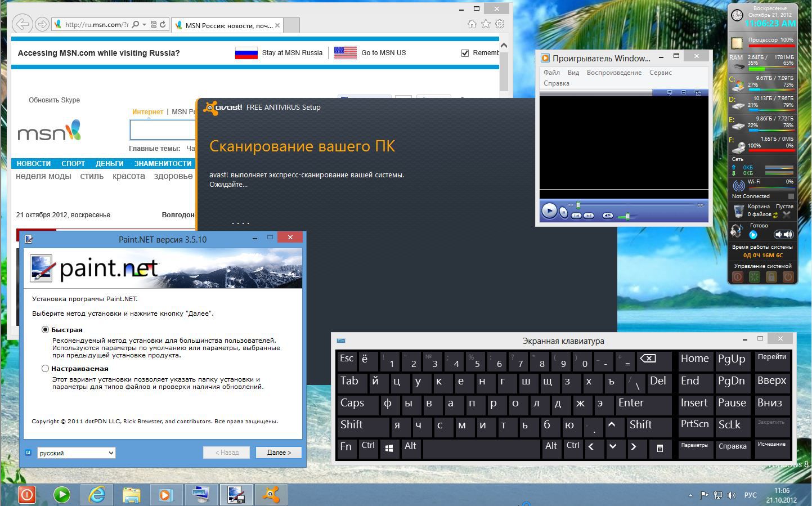Click the Media Player volume slider
The width and height of the screenshot is (812, 506).
(x=627, y=216)
